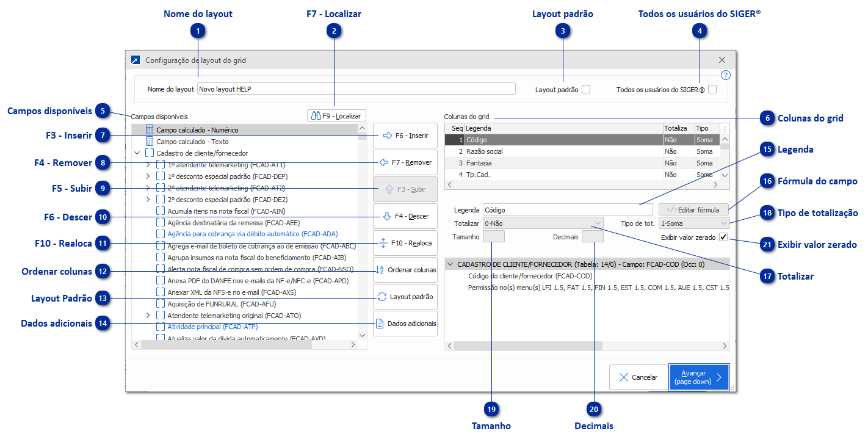Click the Cancelar button
The image size is (868, 442).
click(638, 377)
